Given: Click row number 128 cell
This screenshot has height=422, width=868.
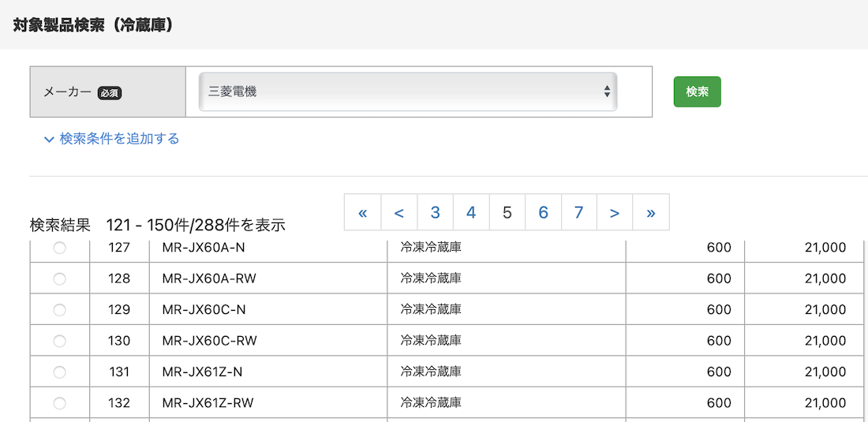Looking at the screenshot, I should coord(120,278).
